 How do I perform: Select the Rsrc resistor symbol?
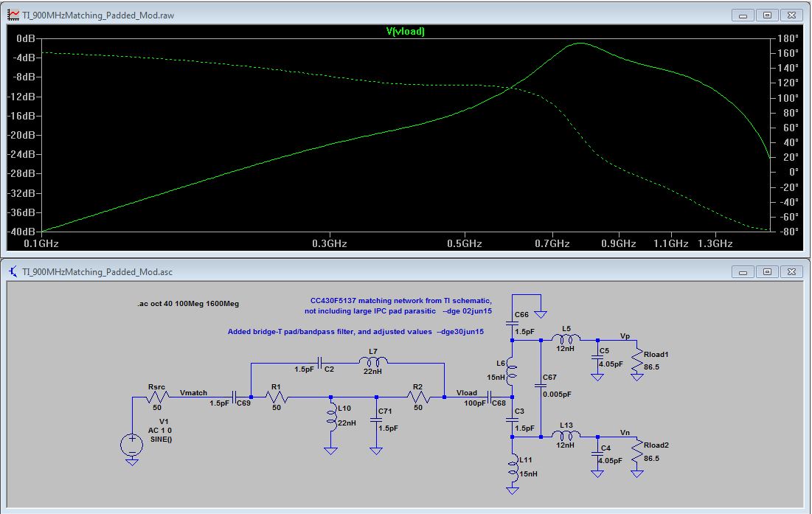(157, 397)
